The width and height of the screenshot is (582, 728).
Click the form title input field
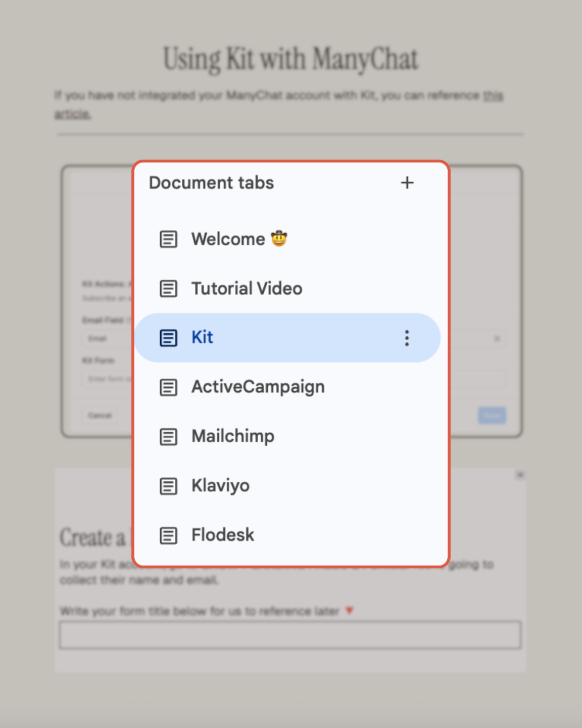click(290, 635)
